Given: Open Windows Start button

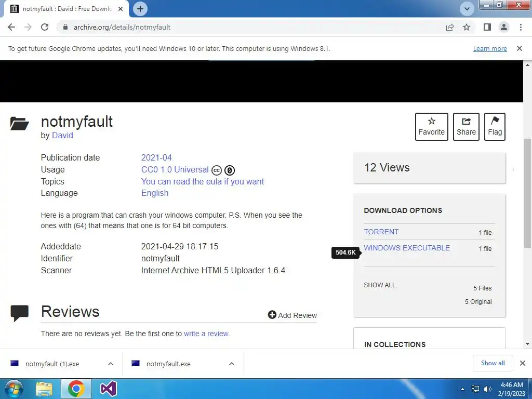Looking at the screenshot, I should click(14, 389).
